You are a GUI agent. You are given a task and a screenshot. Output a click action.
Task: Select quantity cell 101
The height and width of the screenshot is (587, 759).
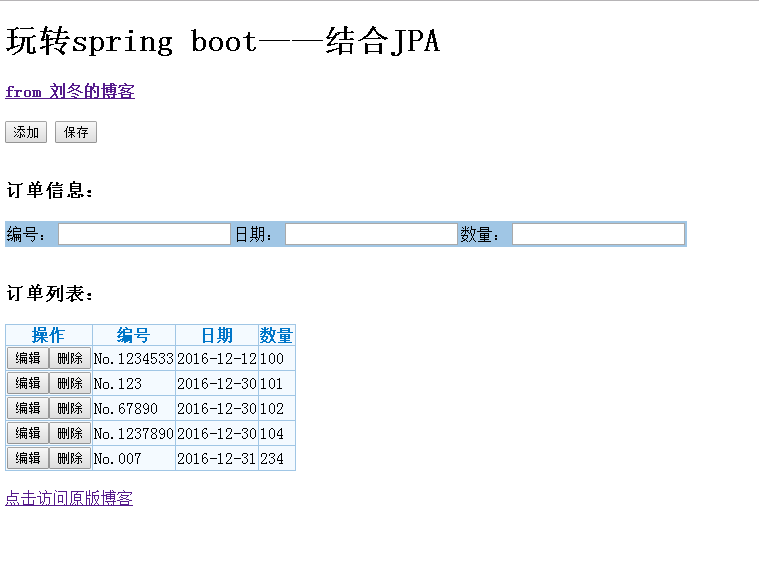click(x=276, y=384)
